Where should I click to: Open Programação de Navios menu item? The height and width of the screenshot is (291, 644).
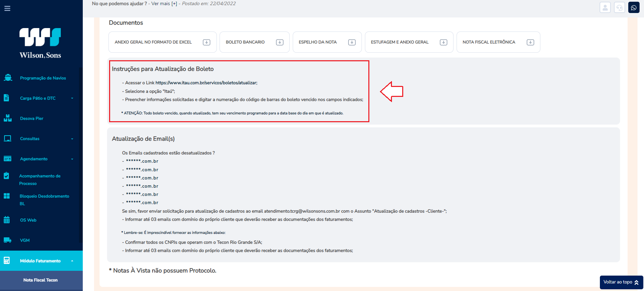43,78
